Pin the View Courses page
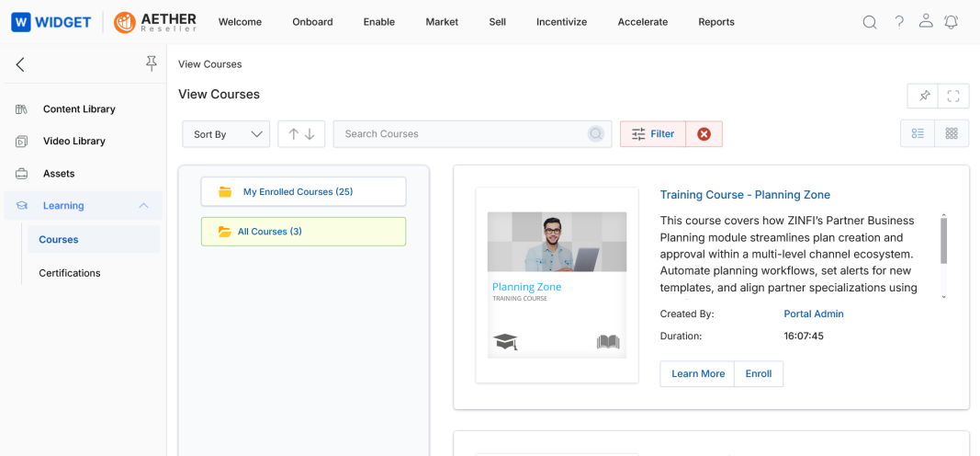 point(924,97)
